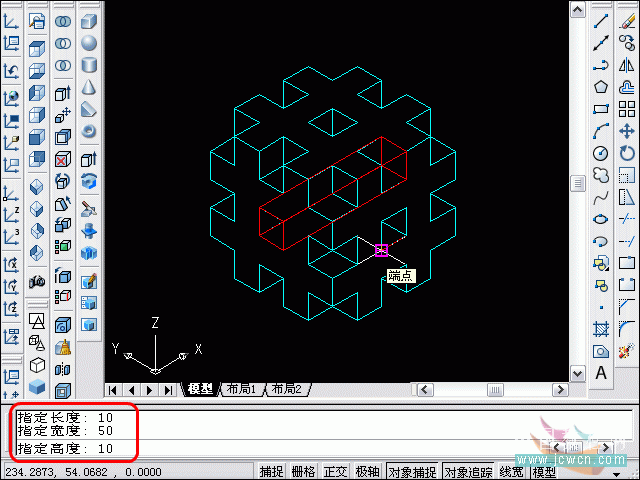The width and height of the screenshot is (640, 480).
Task: Click horizontal scrollbar right arrow
Action: pyautogui.click(x=560, y=390)
